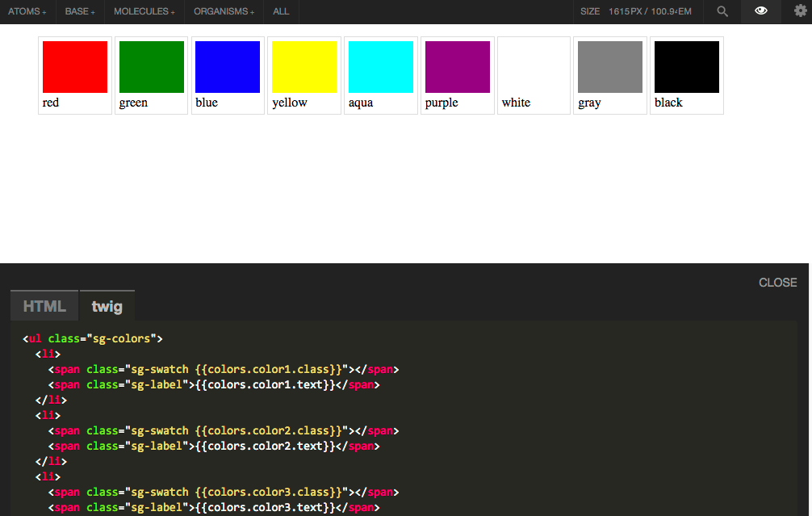This screenshot has height=516, width=812.
Task: Switch to the HTML tab
Action: 44,305
